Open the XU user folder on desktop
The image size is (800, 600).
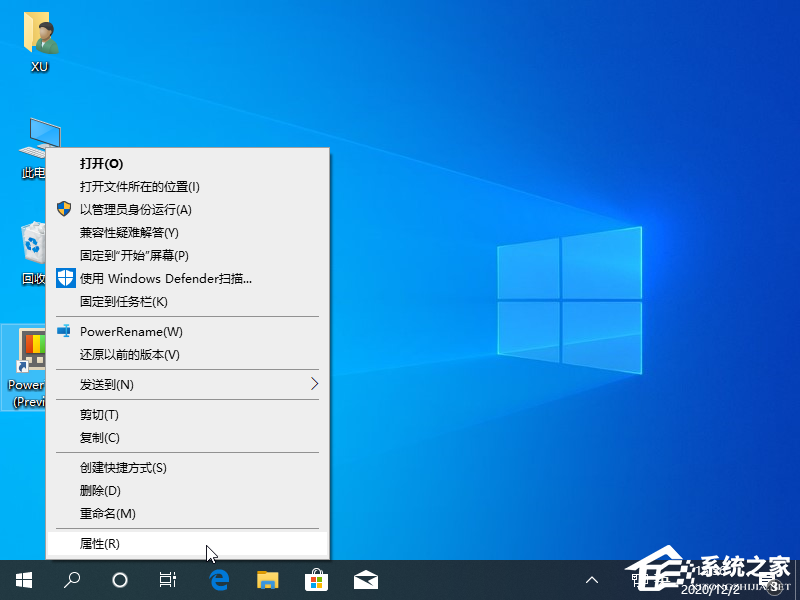tap(40, 35)
